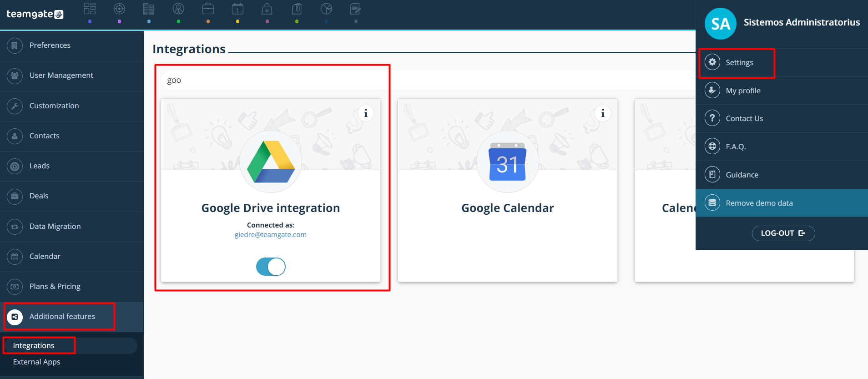
Task: Show info for Google Drive integration
Action: (366, 113)
